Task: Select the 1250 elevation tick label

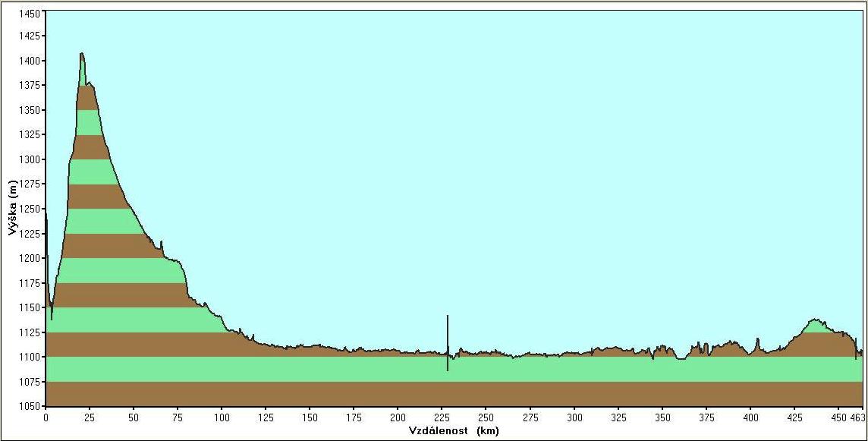Action: [x=29, y=209]
